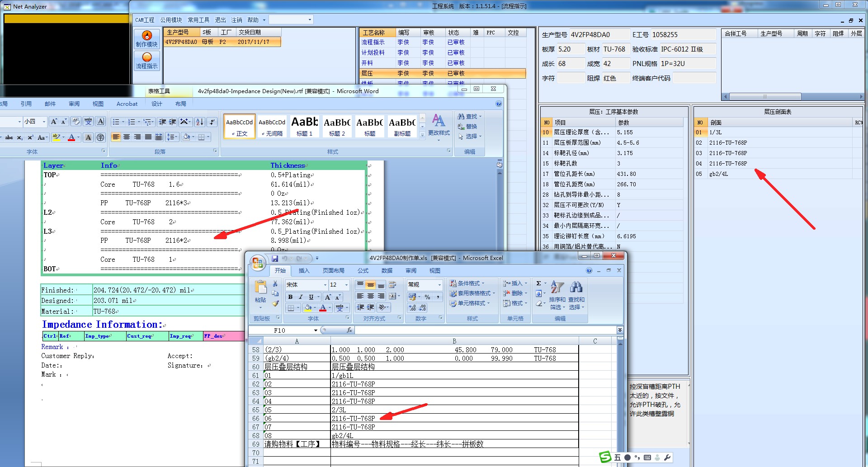Open the 条件格式 dropdown in Excel
Viewport: 868px width, 467px height.
pyautogui.click(x=467, y=283)
